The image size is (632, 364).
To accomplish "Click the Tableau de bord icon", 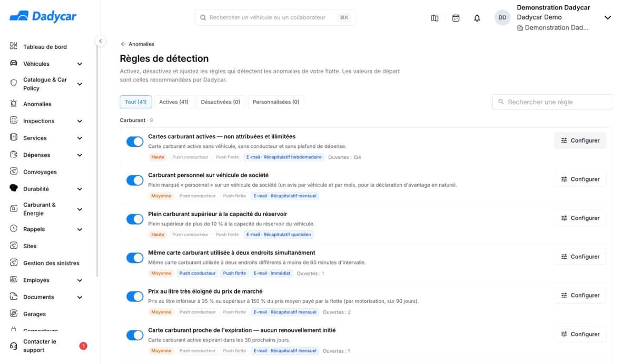I will pyautogui.click(x=14, y=46).
